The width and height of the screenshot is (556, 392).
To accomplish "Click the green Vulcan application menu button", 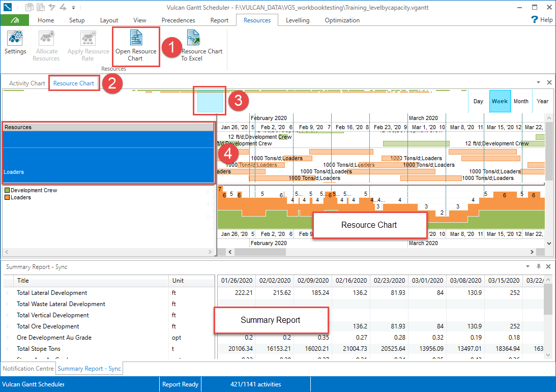I will 15,20.
